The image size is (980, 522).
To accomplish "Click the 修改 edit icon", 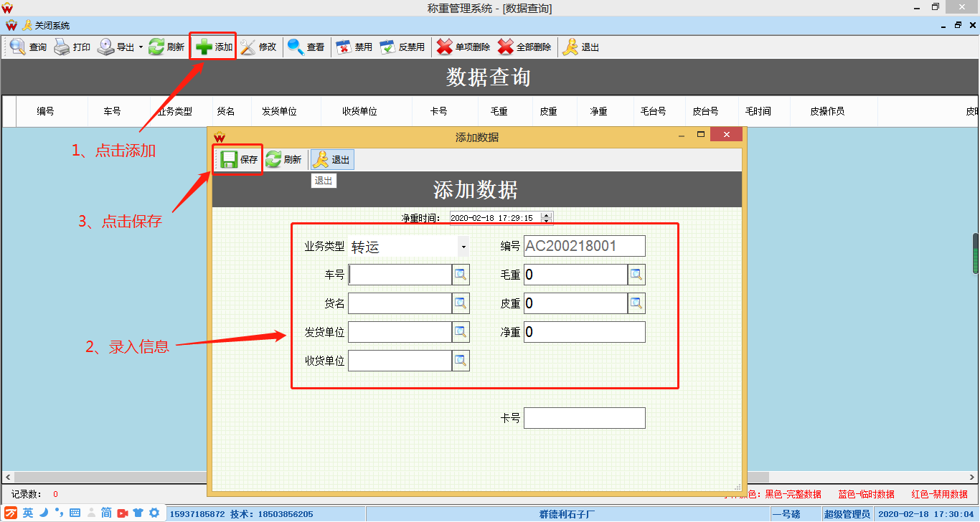I will pyautogui.click(x=248, y=47).
